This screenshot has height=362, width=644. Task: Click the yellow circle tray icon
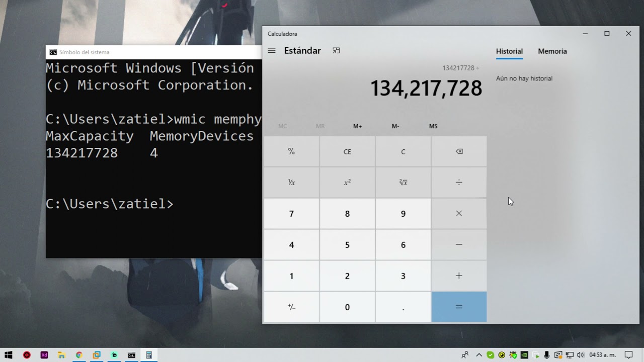point(502,355)
